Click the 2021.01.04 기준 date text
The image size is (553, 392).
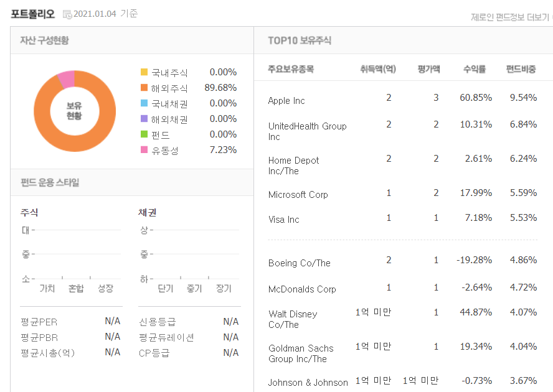point(105,14)
